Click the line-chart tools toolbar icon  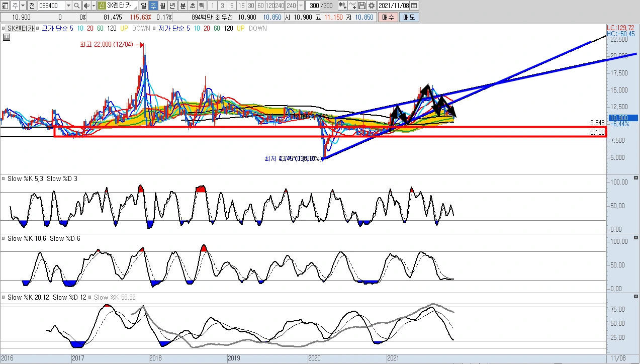click(x=352, y=6)
